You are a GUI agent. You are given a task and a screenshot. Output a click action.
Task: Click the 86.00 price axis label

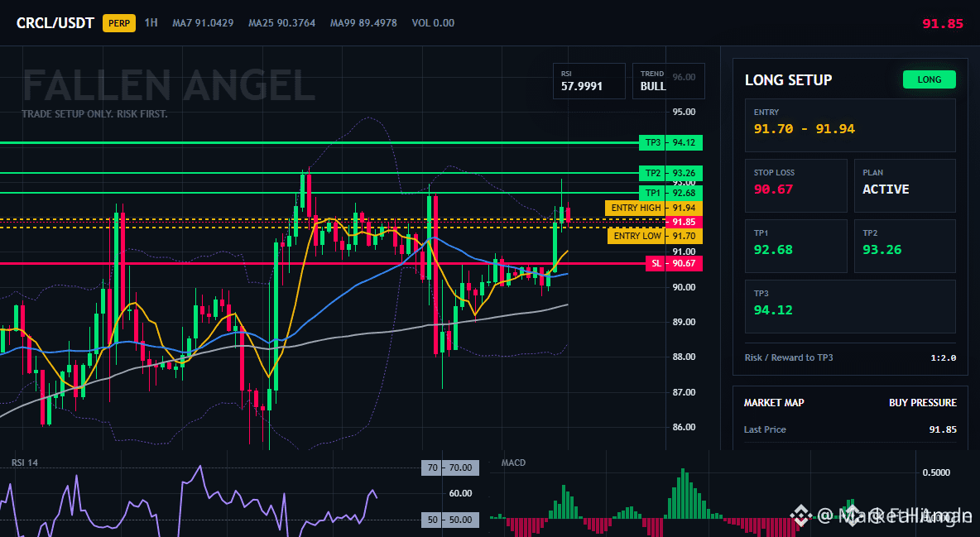point(684,427)
